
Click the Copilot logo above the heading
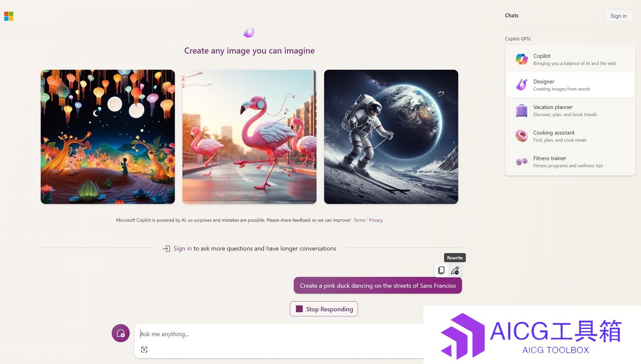pos(249,32)
